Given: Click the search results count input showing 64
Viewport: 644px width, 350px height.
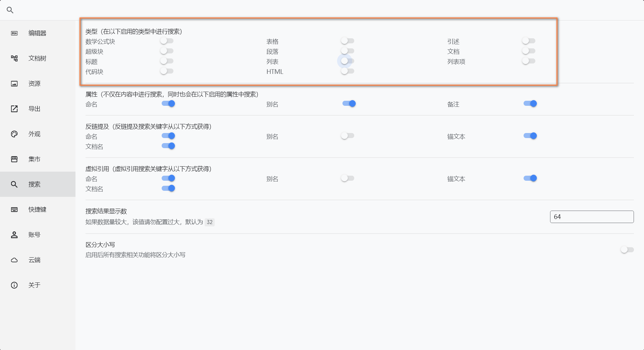Looking at the screenshot, I should click(591, 217).
